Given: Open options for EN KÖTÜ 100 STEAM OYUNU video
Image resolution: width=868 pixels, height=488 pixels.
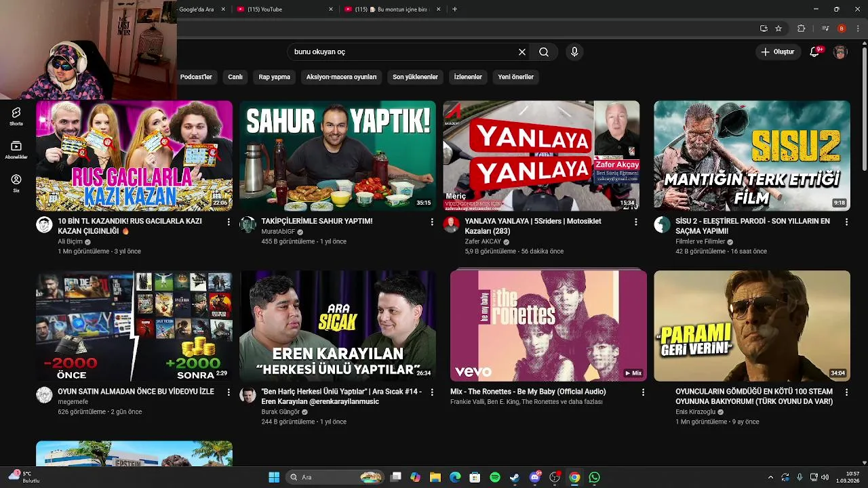Looking at the screenshot, I should click(x=846, y=392).
